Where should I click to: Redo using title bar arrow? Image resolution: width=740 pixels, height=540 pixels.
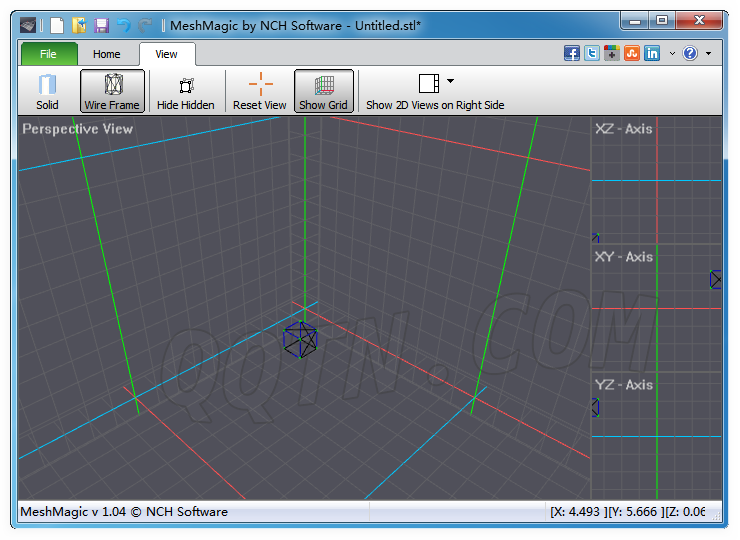pyautogui.click(x=145, y=25)
